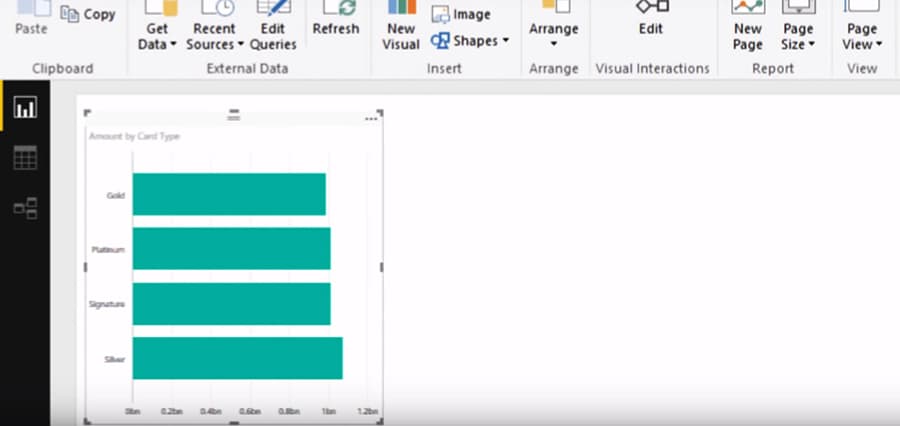Image resolution: width=900 pixels, height=426 pixels.
Task: Click the Paste button
Action: point(32,18)
